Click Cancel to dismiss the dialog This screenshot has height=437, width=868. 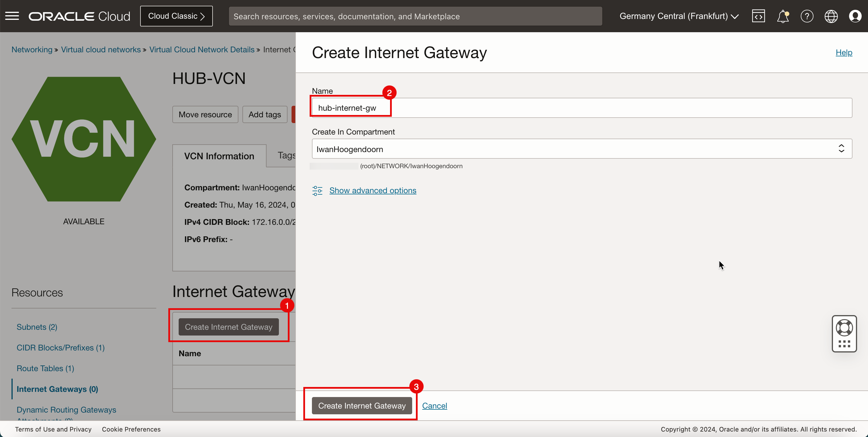click(x=435, y=406)
